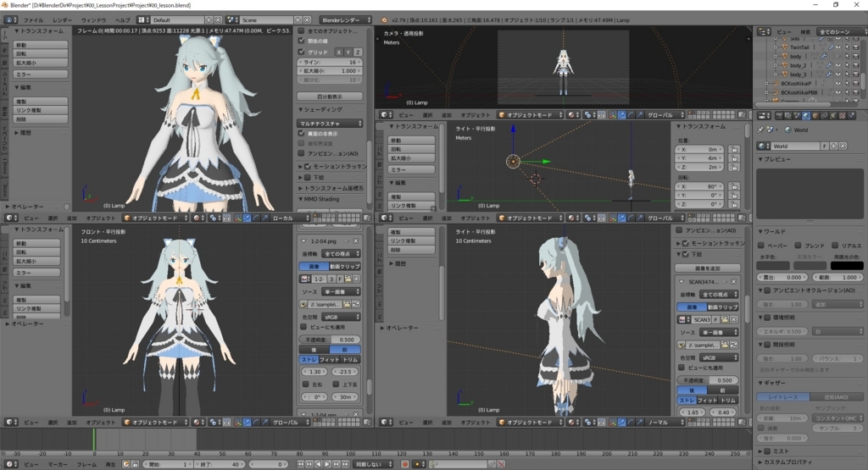Open the Constraints chain tab icon
This screenshot has width=868, height=470.
click(x=824, y=115)
